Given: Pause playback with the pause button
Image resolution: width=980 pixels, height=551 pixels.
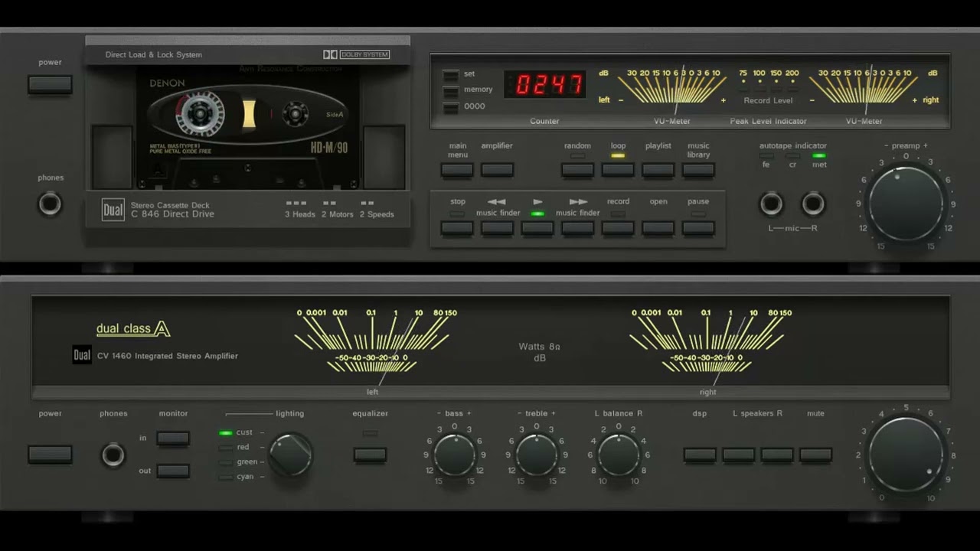Looking at the screenshot, I should coord(698,228).
